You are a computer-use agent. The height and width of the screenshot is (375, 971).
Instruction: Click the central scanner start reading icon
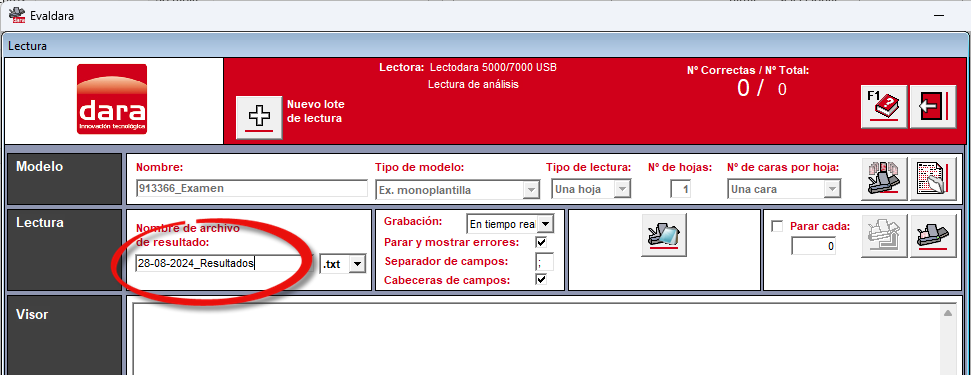coord(664,235)
